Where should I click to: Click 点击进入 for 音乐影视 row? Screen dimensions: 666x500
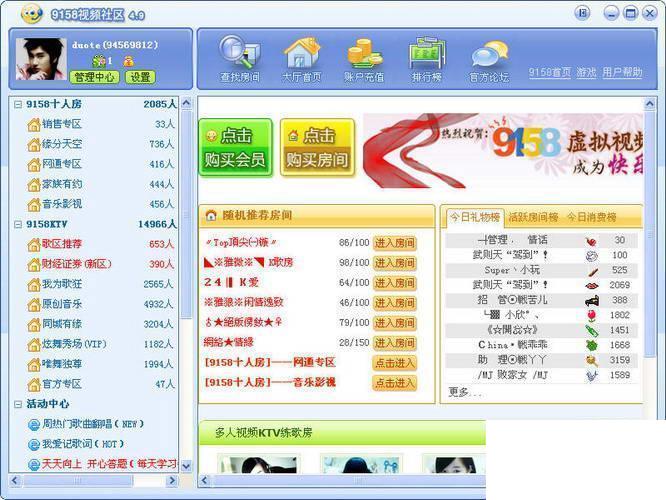click(x=395, y=383)
